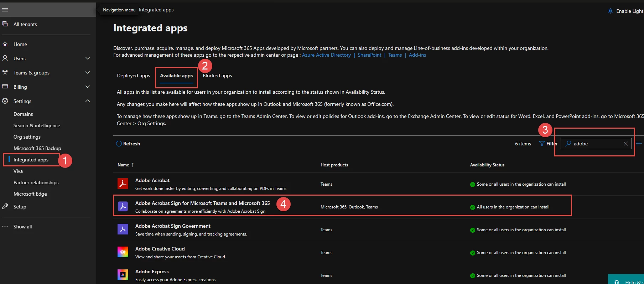The image size is (644, 284).
Task: Open the Teams admin link
Action: tap(395, 55)
